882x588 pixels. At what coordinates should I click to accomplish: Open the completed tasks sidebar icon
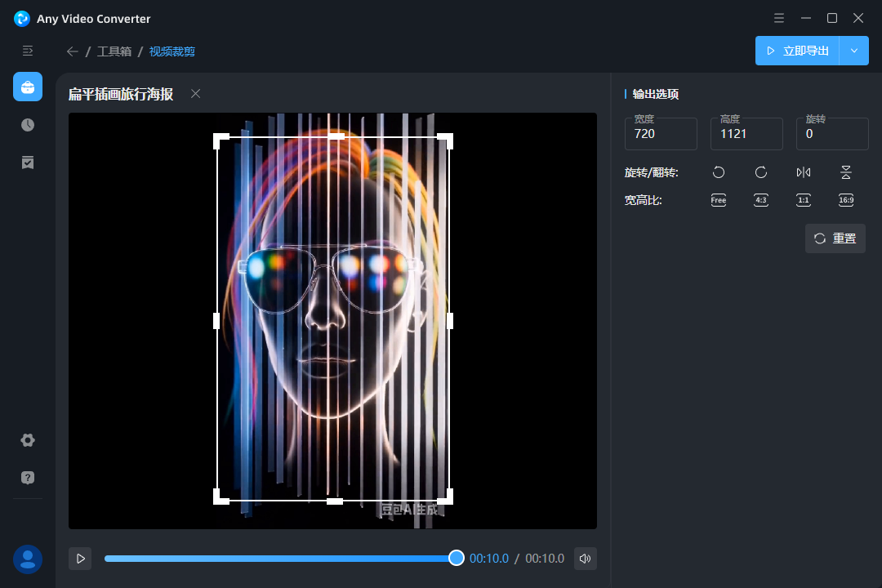(28, 163)
